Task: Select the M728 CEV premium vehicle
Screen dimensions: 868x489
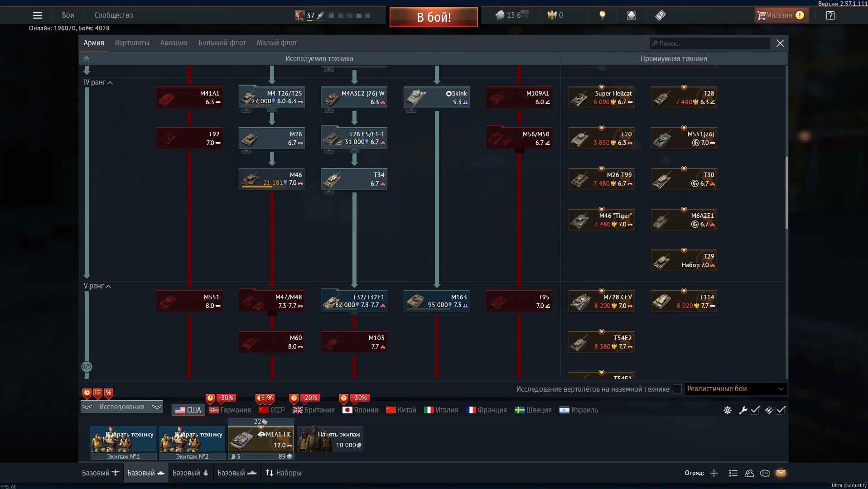Action: click(602, 301)
